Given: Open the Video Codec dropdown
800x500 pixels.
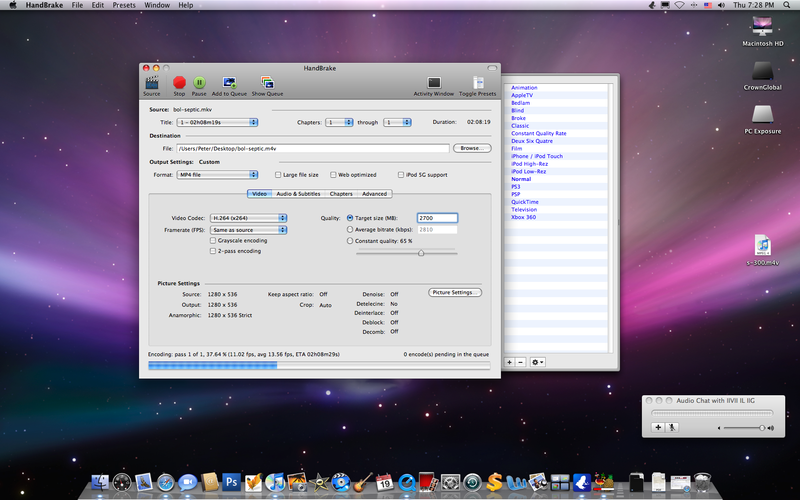Looking at the screenshot, I should (x=248, y=217).
